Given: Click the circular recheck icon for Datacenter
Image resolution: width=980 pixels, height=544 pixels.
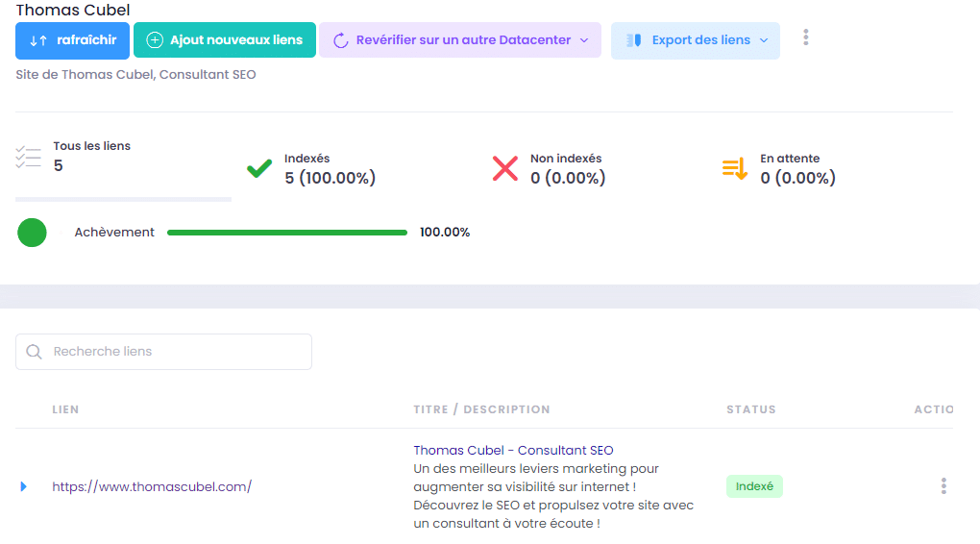Looking at the screenshot, I should click(341, 40).
